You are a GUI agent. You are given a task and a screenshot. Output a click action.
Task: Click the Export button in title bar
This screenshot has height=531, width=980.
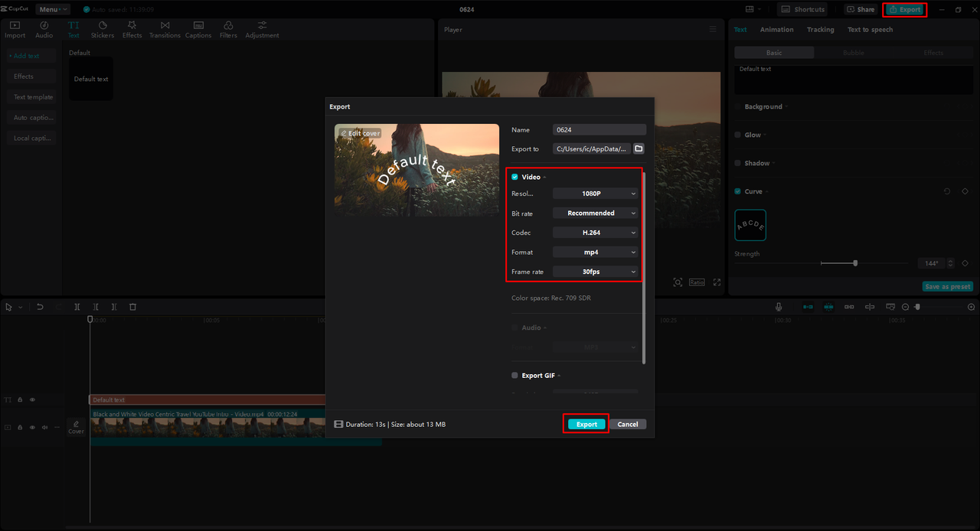coord(904,9)
